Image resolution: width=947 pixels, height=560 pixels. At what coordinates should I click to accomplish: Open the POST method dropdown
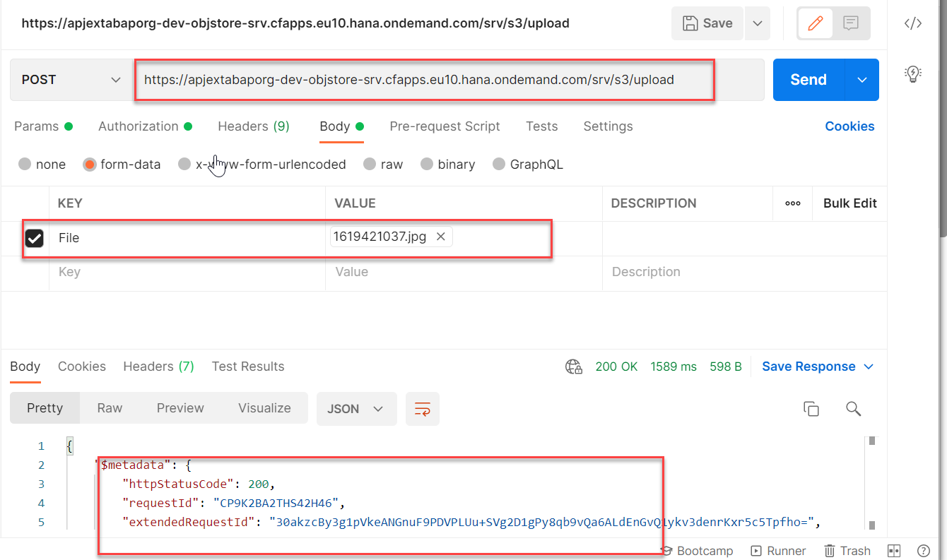point(71,80)
